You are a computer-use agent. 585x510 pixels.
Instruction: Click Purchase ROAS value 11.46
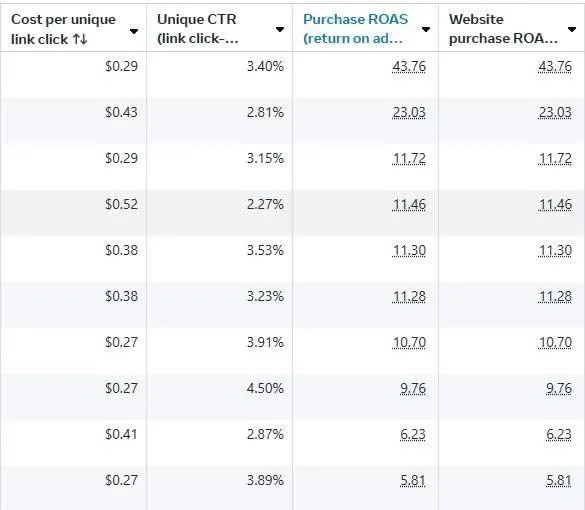pos(409,204)
